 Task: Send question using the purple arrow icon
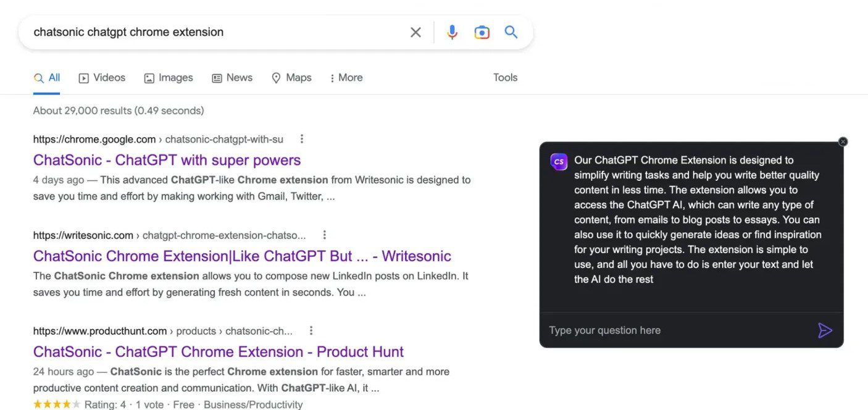click(825, 330)
